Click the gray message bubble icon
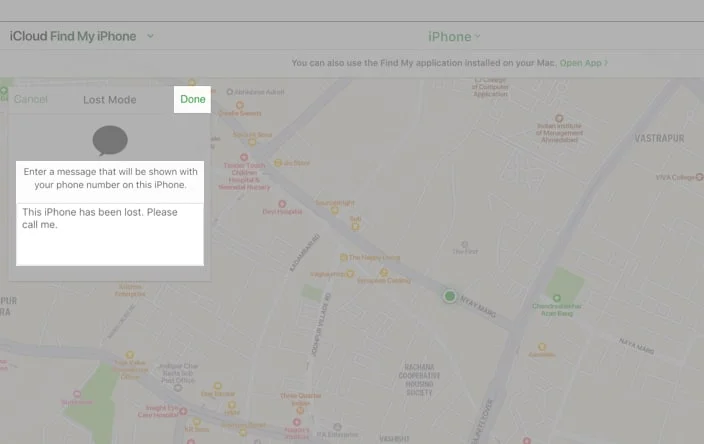 (110, 141)
